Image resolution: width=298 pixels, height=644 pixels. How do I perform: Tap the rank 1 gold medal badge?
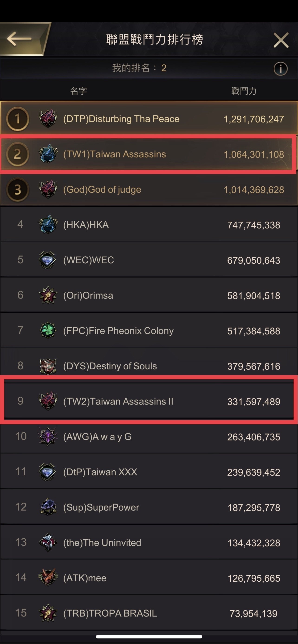(x=17, y=119)
